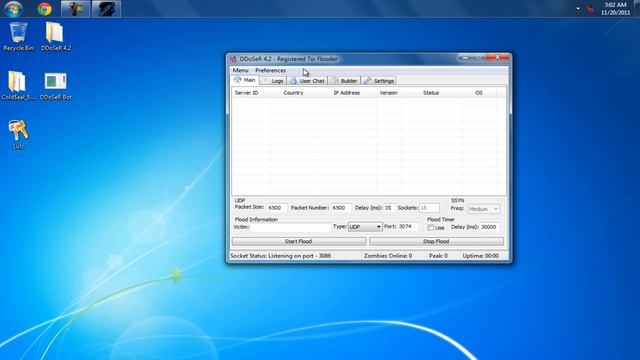The height and width of the screenshot is (360, 640).
Task: Open the Preferences menu
Action: [x=271, y=70]
